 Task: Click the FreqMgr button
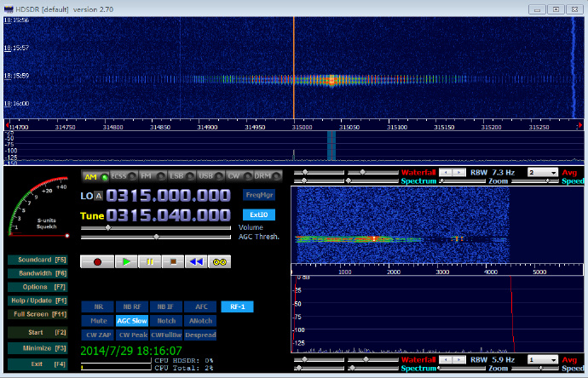click(259, 195)
